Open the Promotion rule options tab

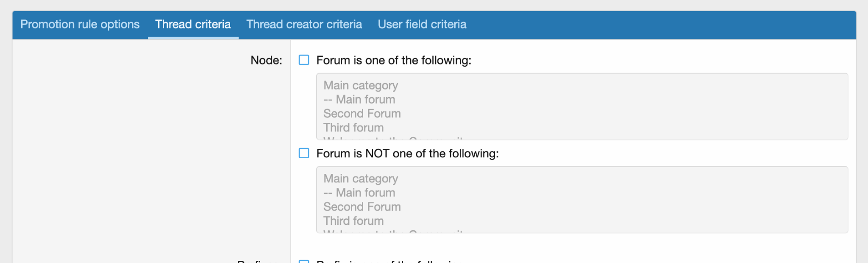80,25
